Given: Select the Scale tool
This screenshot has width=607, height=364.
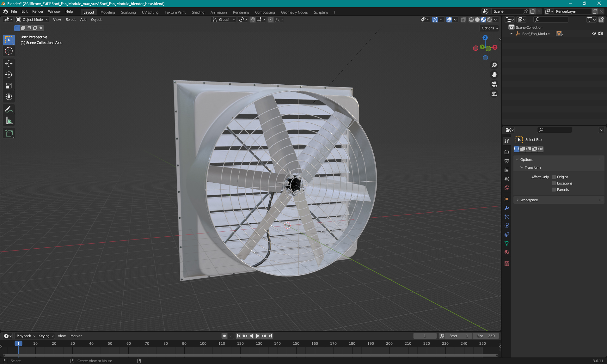Looking at the screenshot, I should coord(9,86).
